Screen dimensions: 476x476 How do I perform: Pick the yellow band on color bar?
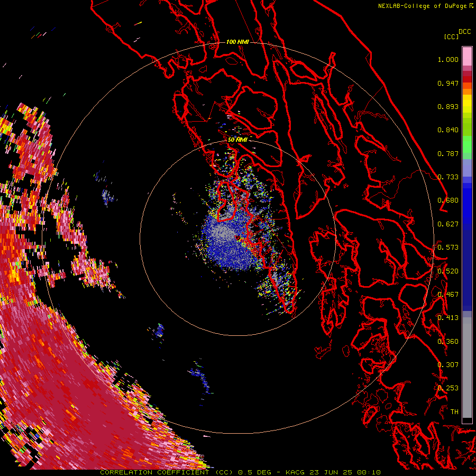(467, 104)
